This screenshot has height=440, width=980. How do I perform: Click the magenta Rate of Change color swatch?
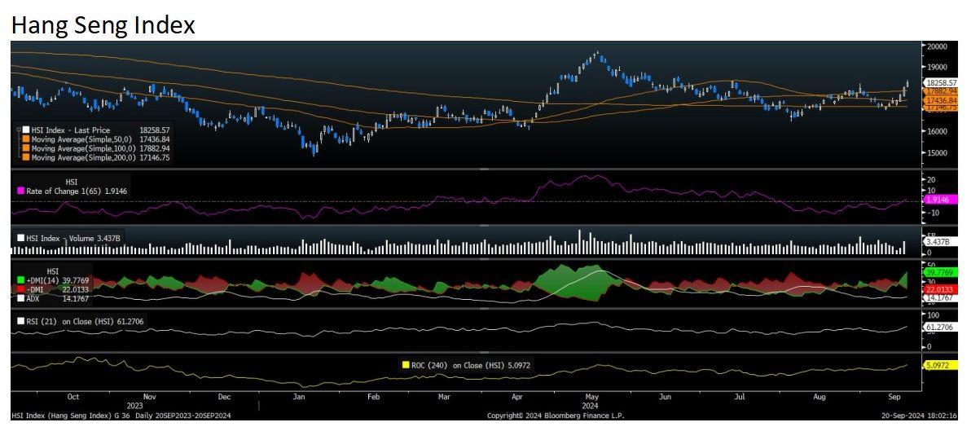20,191
